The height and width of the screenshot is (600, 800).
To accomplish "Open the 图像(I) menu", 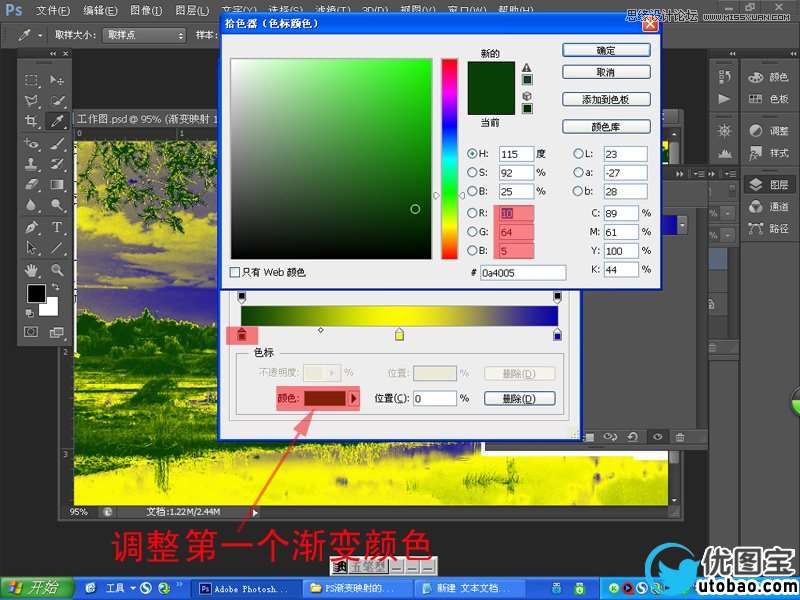I will [x=146, y=10].
